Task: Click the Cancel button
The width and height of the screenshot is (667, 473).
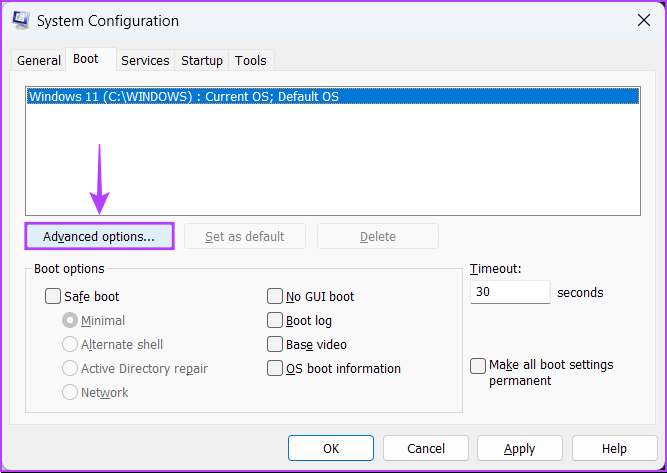Action: 426,448
